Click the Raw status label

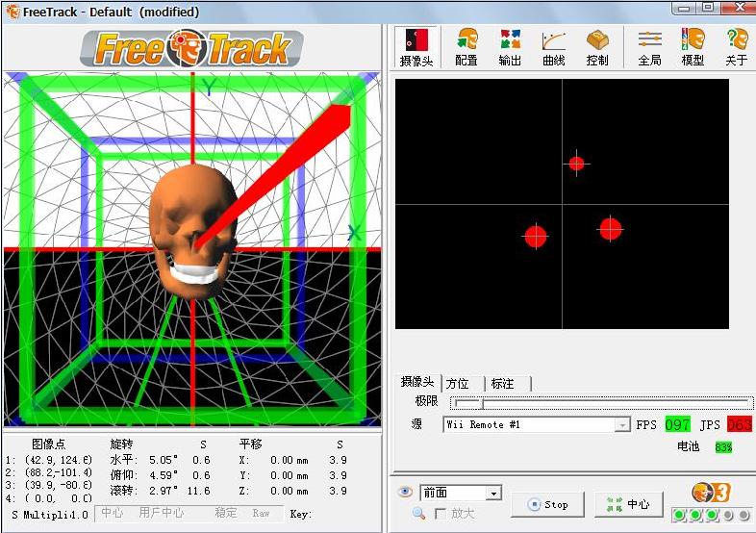pyautogui.click(x=261, y=513)
